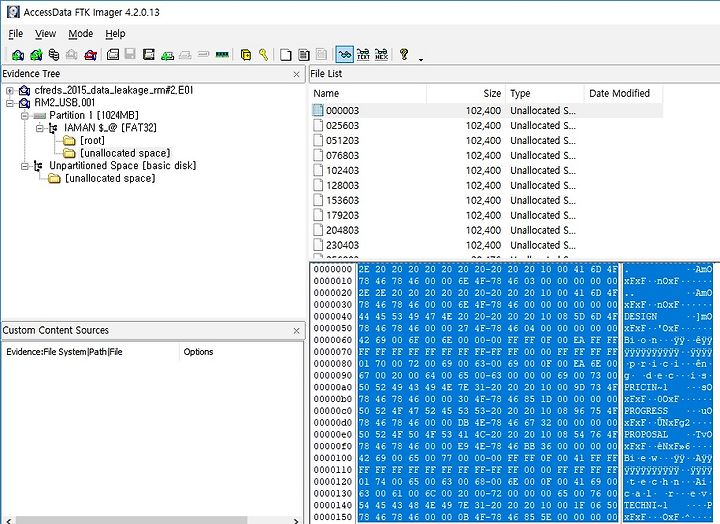Select [unallocated space] under the IAMAN volume
This screenshot has width=720, height=524.
(125, 153)
